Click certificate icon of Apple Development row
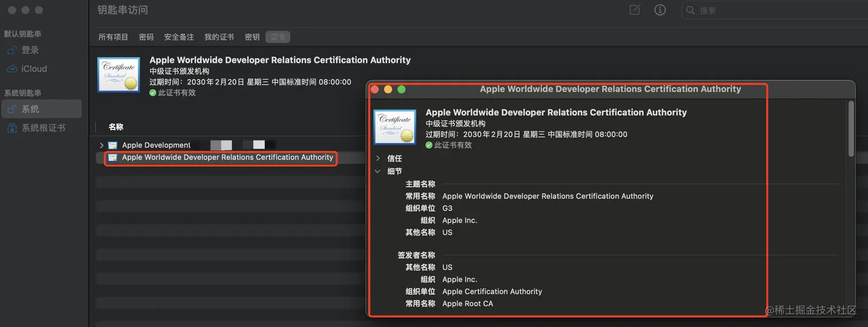The height and width of the screenshot is (327, 868). pos(113,145)
